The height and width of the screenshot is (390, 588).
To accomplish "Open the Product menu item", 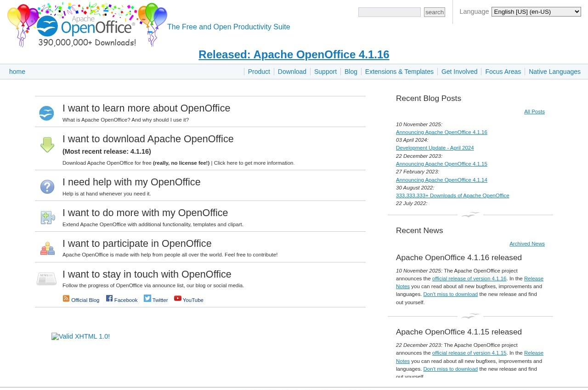I will point(259,72).
